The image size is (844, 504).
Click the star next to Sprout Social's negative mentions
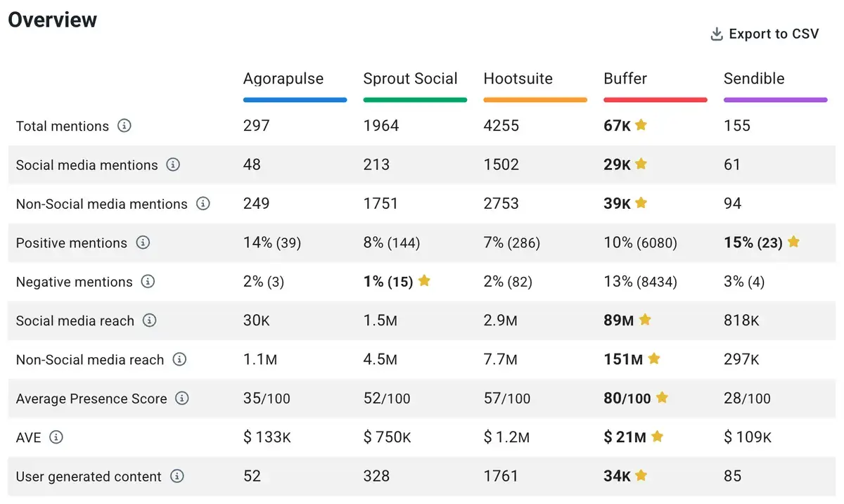(x=424, y=281)
